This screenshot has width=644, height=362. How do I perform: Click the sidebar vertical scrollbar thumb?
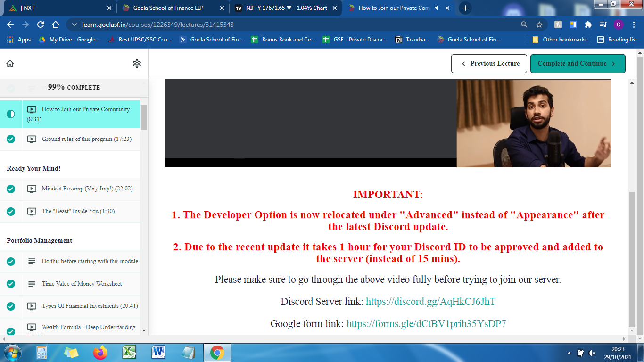tap(144, 117)
